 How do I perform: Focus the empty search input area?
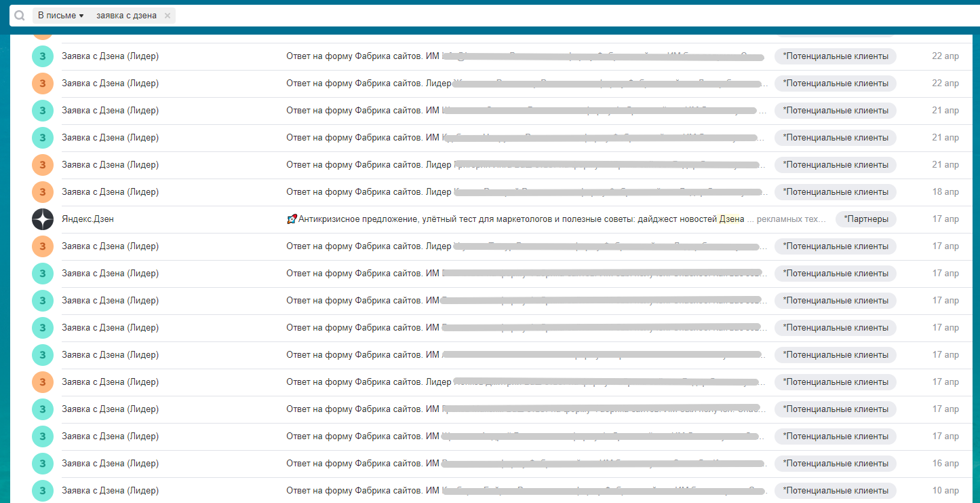(x=576, y=16)
